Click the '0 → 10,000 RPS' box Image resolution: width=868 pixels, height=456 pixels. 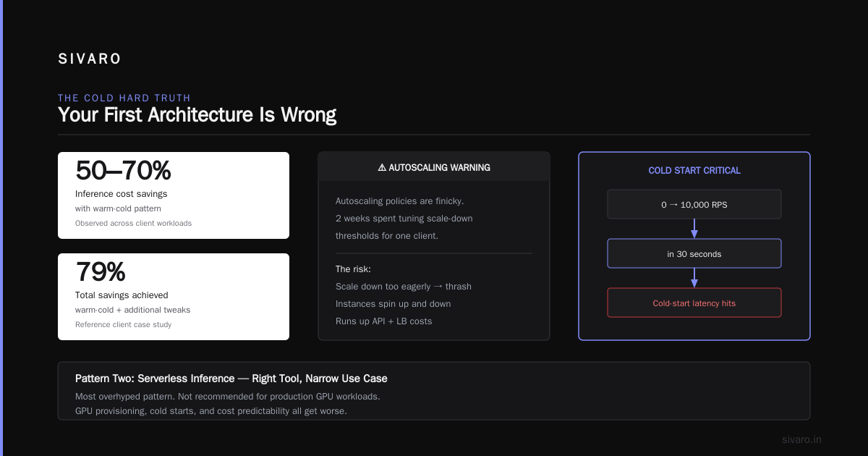point(694,204)
